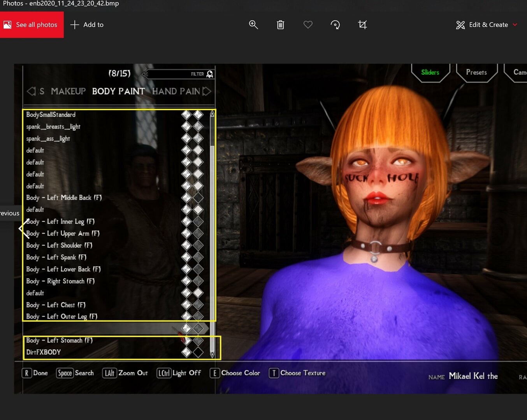Click the See all photos button
Image resolution: width=527 pixels, height=420 pixels.
pos(32,24)
